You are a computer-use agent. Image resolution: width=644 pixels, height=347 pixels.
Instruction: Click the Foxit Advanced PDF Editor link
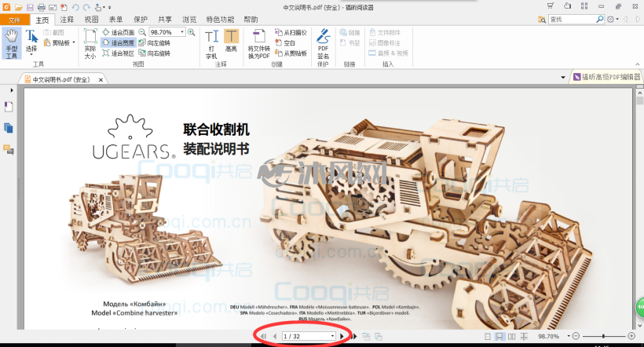[607, 77]
